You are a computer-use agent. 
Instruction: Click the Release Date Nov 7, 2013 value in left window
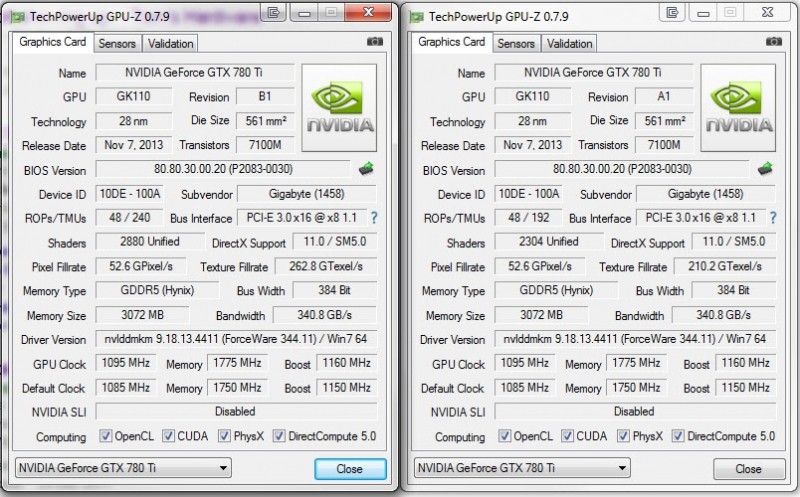coord(134,145)
